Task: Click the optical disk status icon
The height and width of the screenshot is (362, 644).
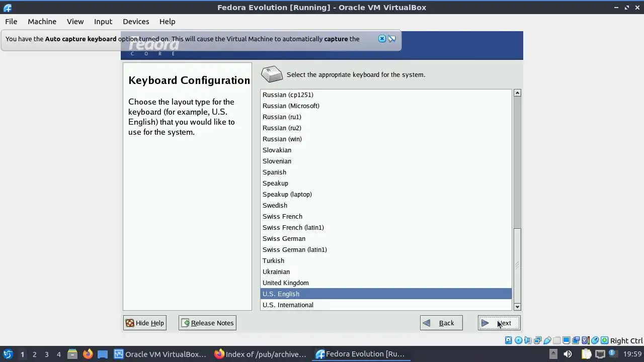Action: (518, 340)
